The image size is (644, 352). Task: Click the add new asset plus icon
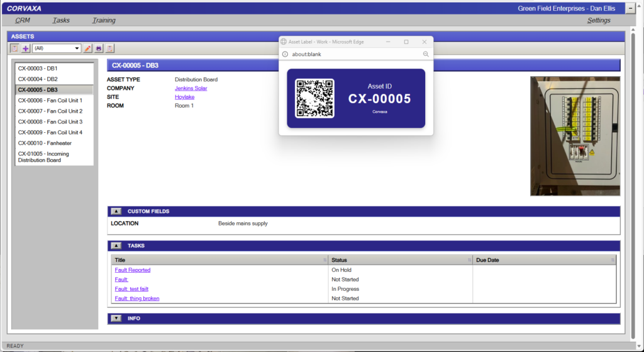click(x=25, y=48)
